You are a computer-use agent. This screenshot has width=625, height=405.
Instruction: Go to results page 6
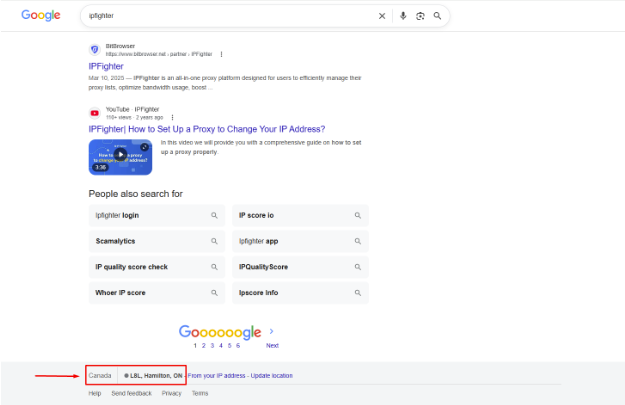[x=238, y=346]
